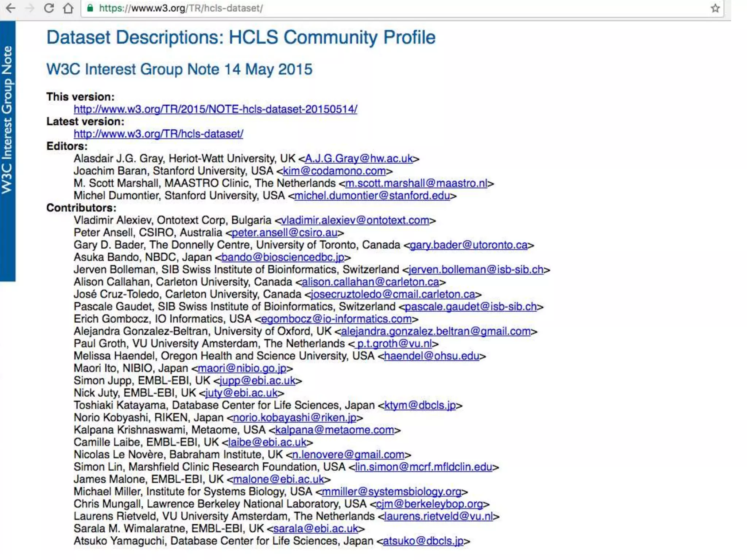Click the vertical 'W3C Interest Group Note' sidebar banner
747x560 pixels.
8,151
